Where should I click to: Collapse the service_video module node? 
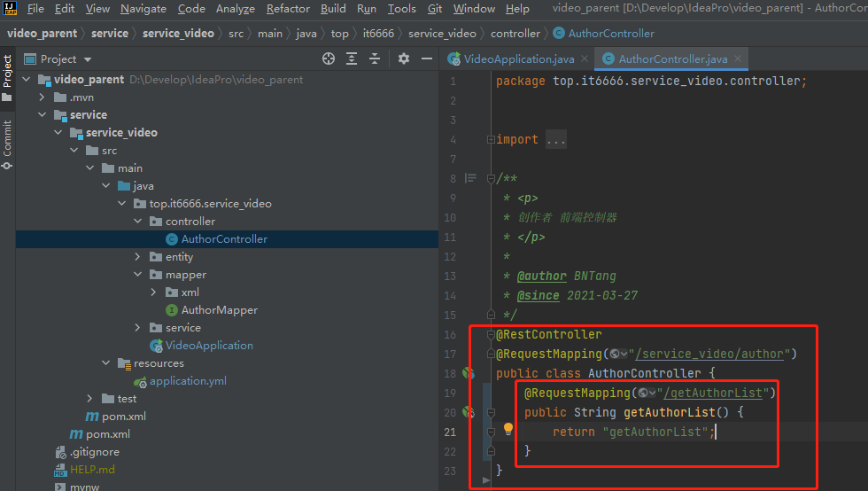point(58,132)
